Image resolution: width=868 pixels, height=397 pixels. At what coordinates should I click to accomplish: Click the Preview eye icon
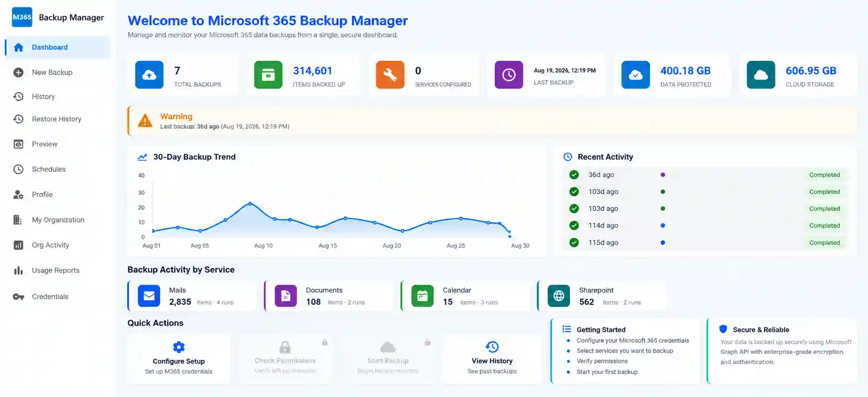[x=18, y=144]
